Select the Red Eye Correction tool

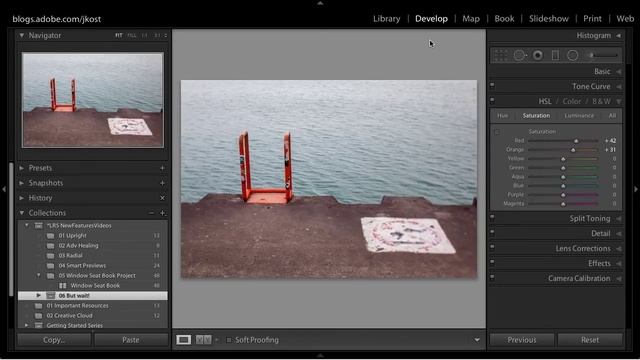[x=538, y=55]
